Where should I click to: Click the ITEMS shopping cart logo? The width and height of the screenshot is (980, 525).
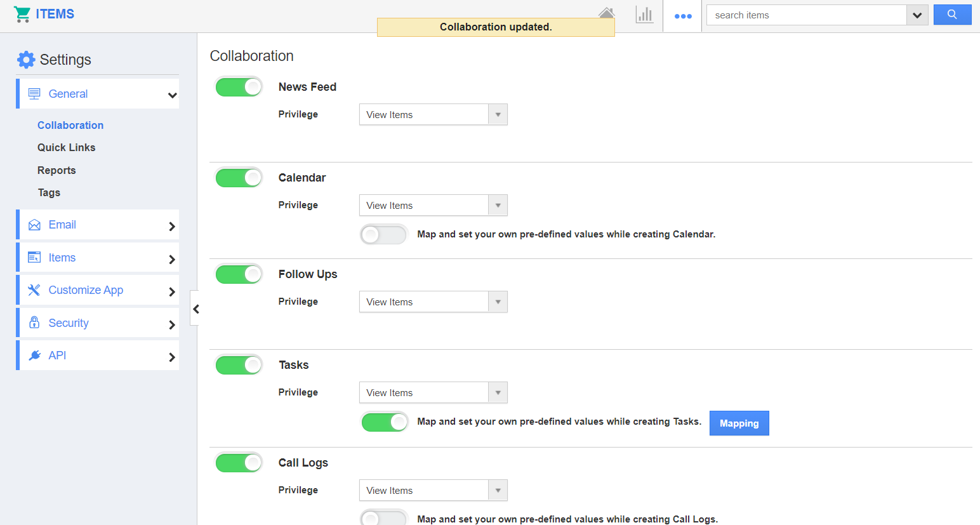tap(23, 13)
